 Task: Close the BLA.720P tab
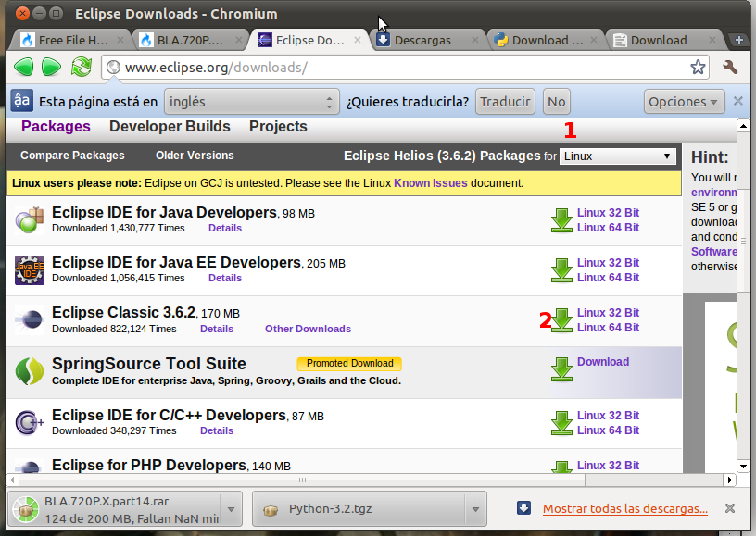click(x=239, y=40)
